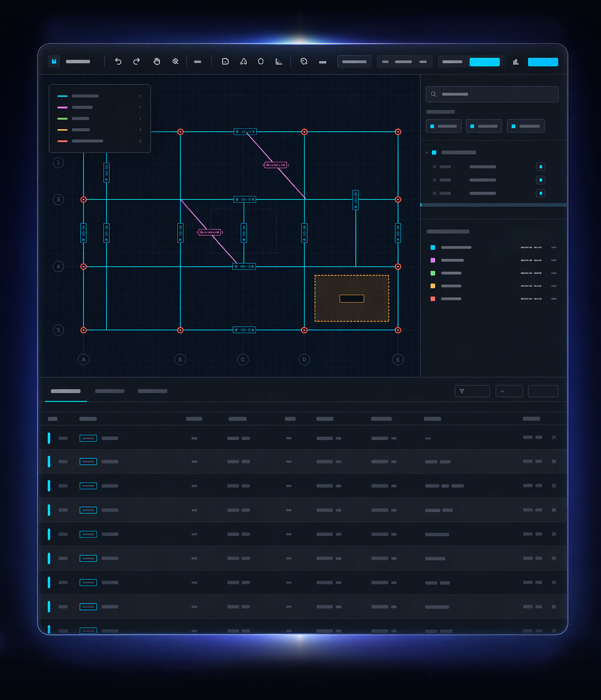The height and width of the screenshot is (700, 601).
Task: Click the middle segment of the toolbar segmented control
Action: 403,62
